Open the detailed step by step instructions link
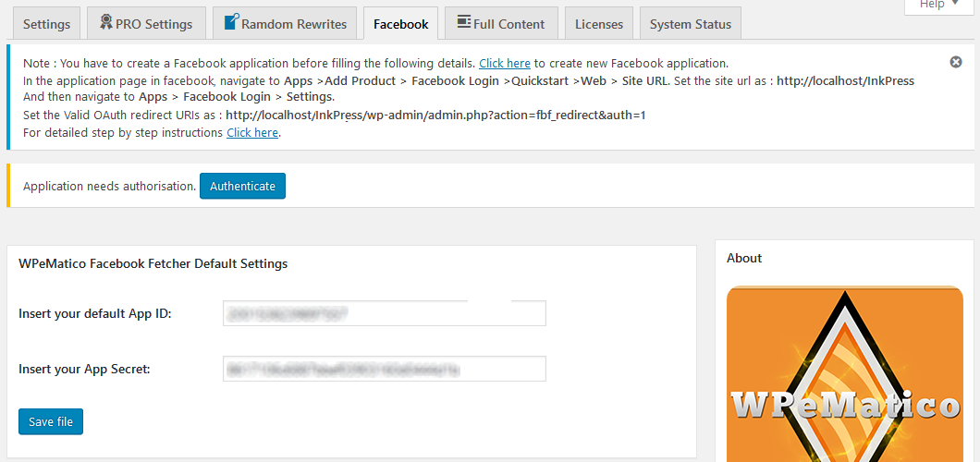Image resolution: width=980 pixels, height=462 pixels. click(252, 132)
